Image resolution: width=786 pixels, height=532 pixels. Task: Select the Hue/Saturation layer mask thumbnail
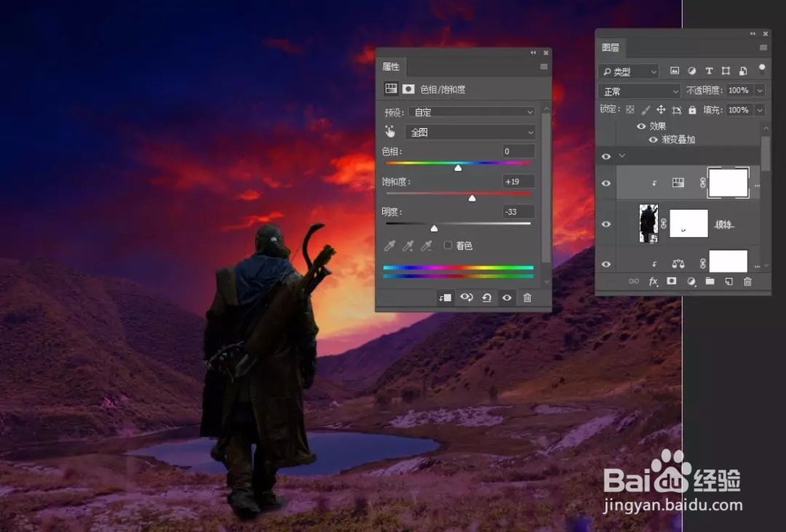click(729, 183)
